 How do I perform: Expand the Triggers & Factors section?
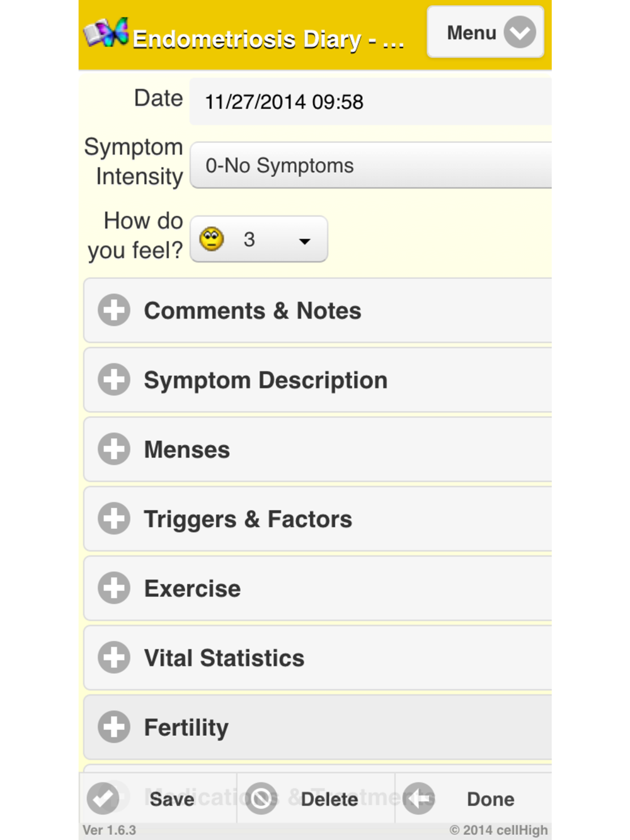pyautogui.click(x=248, y=519)
